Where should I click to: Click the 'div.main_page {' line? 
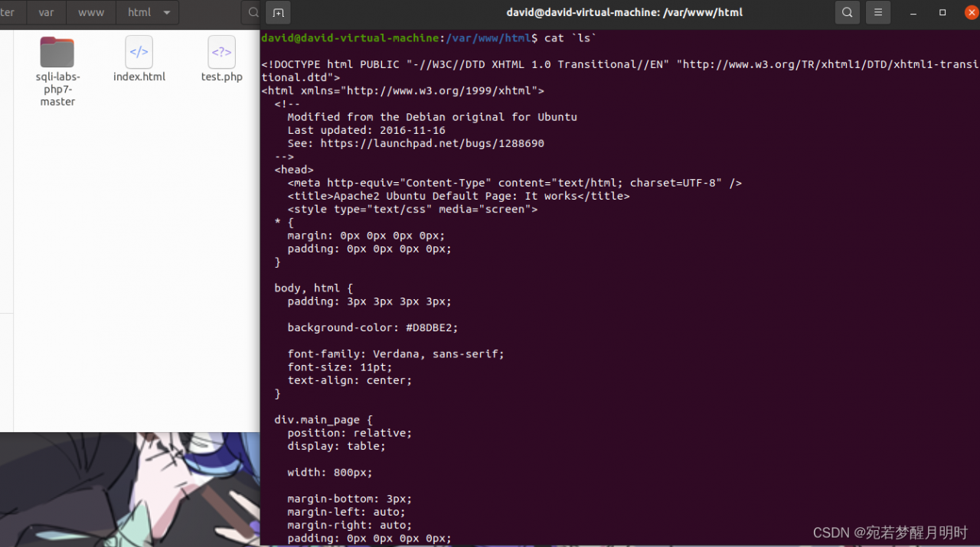coord(323,419)
